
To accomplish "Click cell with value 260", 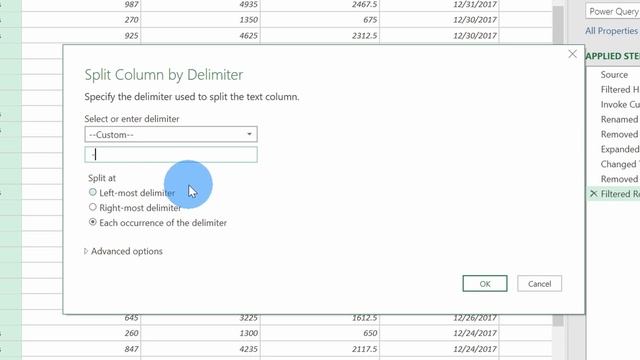I will pyautogui.click(x=81, y=333).
